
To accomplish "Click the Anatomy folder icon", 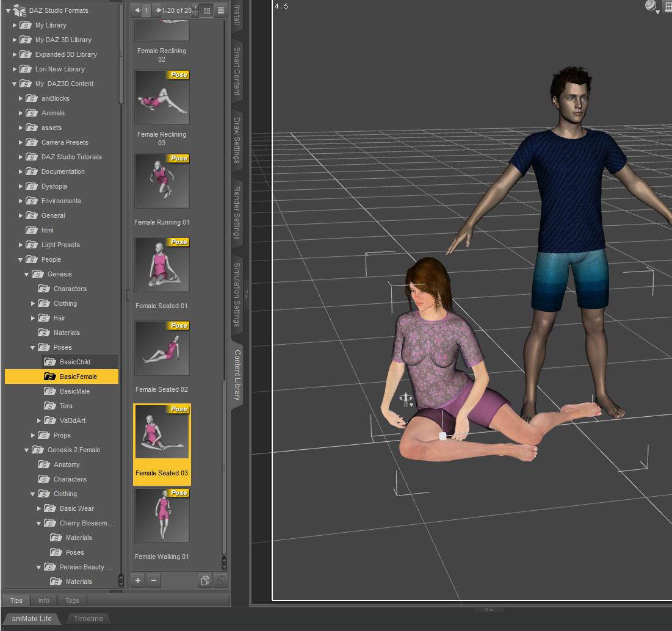I will pos(44,464).
